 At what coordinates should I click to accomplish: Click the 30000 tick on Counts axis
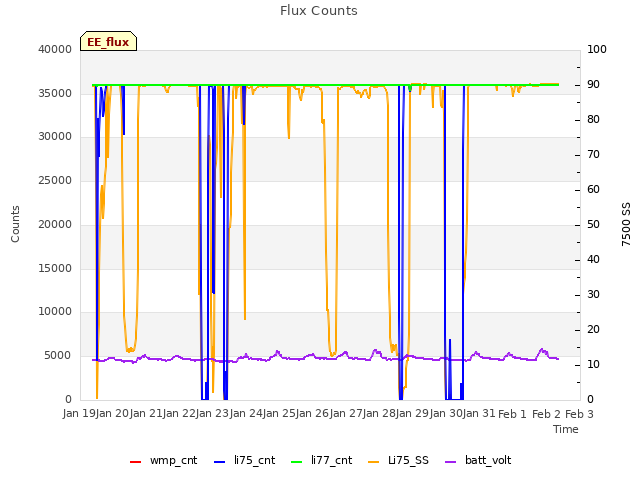pyautogui.click(x=55, y=137)
